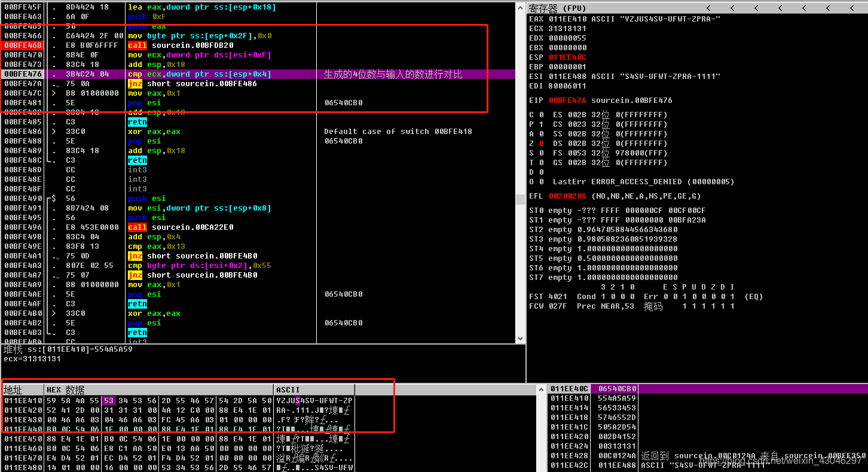Click the comment 生成的4位数与输入的数进行对比
Image resolution: width=868 pixels, height=472 pixels.
(393, 74)
